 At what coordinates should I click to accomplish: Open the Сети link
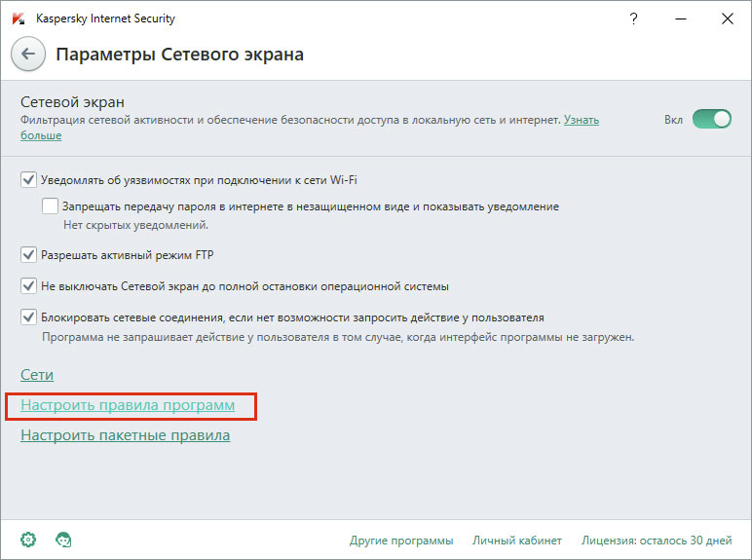(x=37, y=374)
